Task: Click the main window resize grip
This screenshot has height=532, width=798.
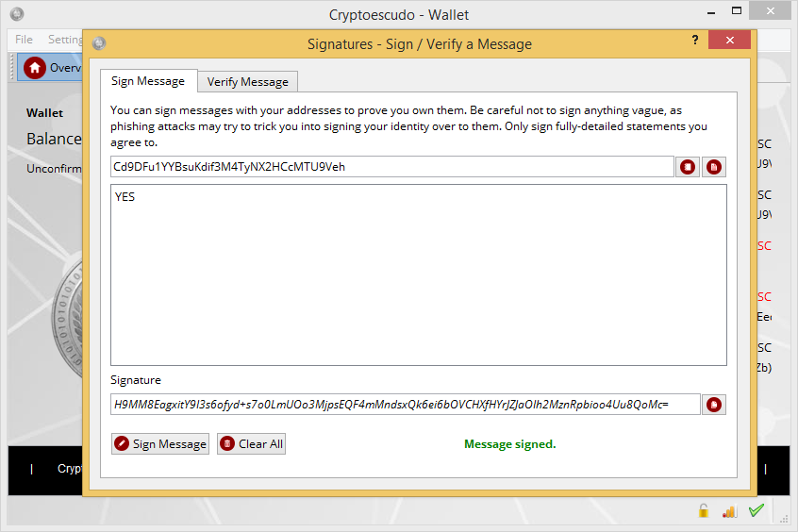Action: point(784,518)
